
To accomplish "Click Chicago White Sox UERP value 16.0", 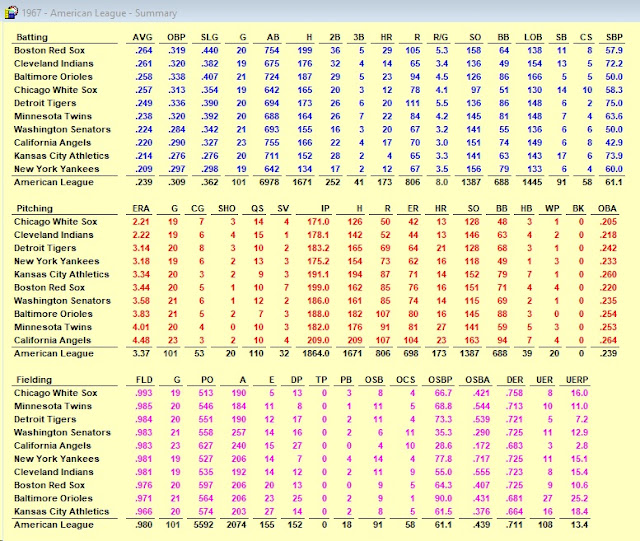I will [x=579, y=393].
